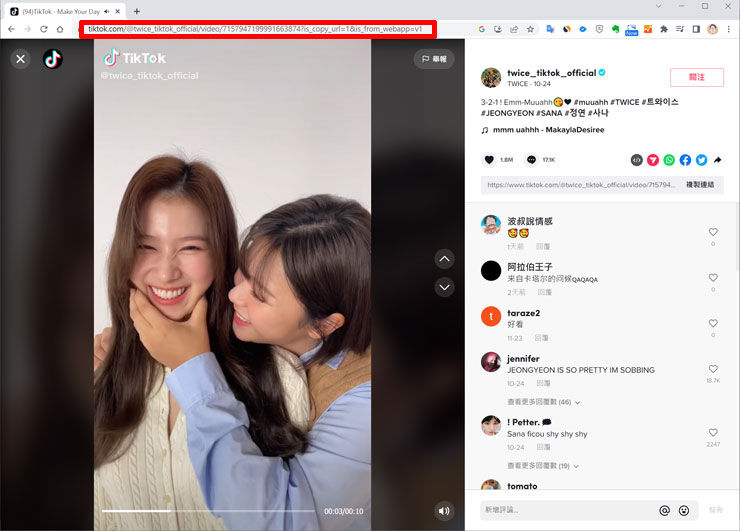Screen dimensions: 740x531
Task: Open the #muuahh hashtag
Action: click(x=590, y=102)
